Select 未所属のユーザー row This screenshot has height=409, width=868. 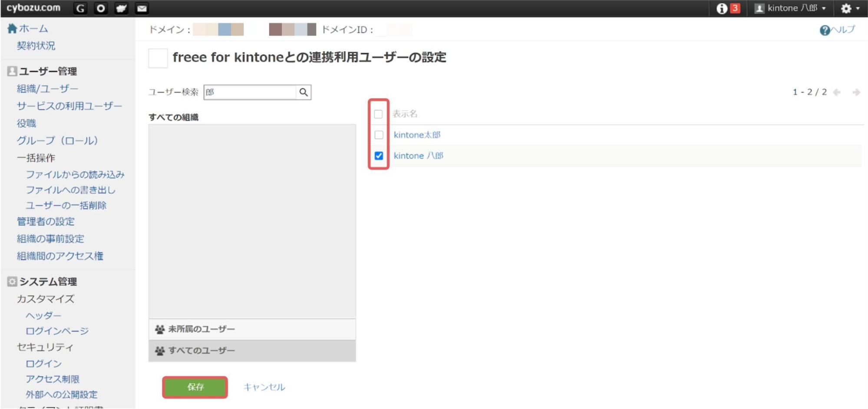pyautogui.click(x=252, y=329)
